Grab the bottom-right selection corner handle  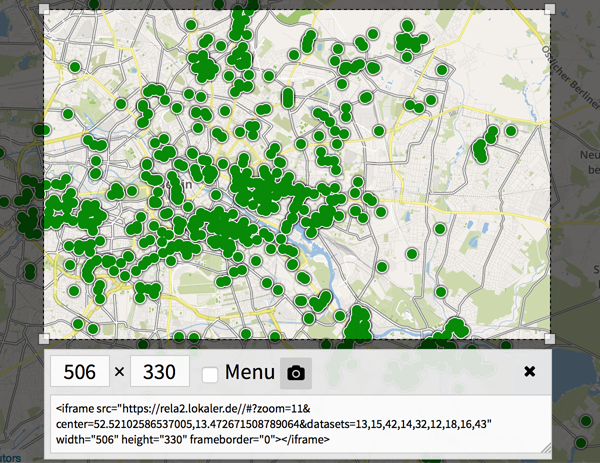pyautogui.click(x=550, y=338)
